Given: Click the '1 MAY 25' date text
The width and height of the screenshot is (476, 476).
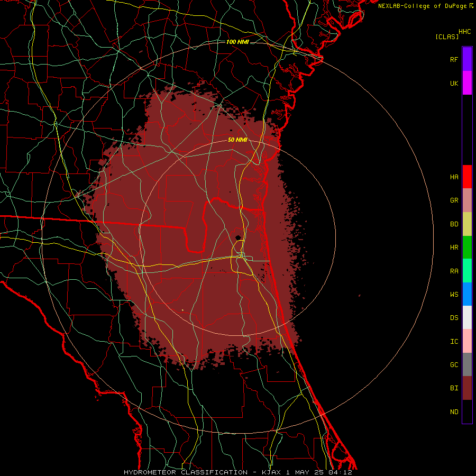Looking at the screenshot, I should 305,472.
